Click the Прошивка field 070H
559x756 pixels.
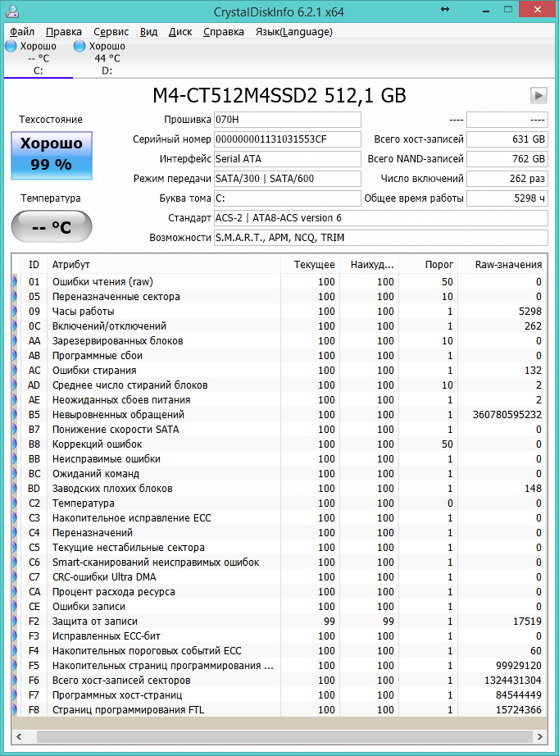pos(287,120)
